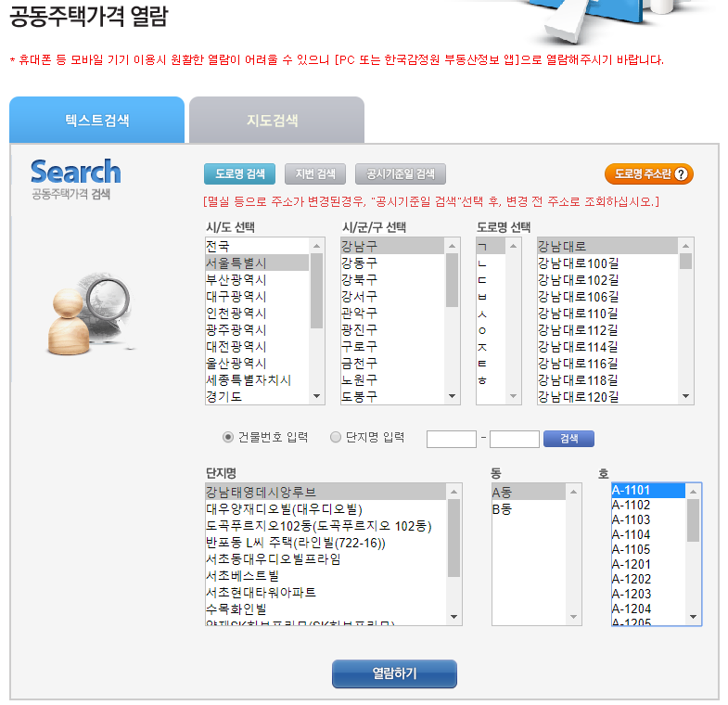Select A-1105 in the 호 list
The image size is (728, 705).
pos(648,549)
